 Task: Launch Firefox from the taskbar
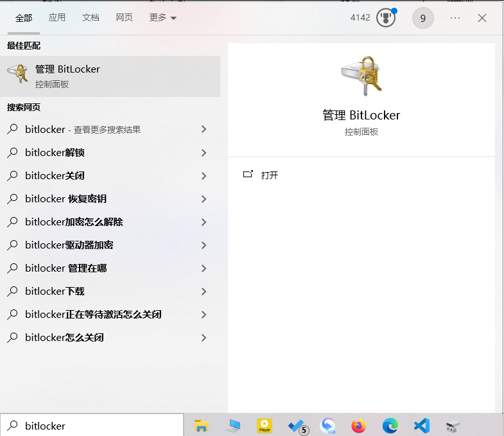click(359, 426)
